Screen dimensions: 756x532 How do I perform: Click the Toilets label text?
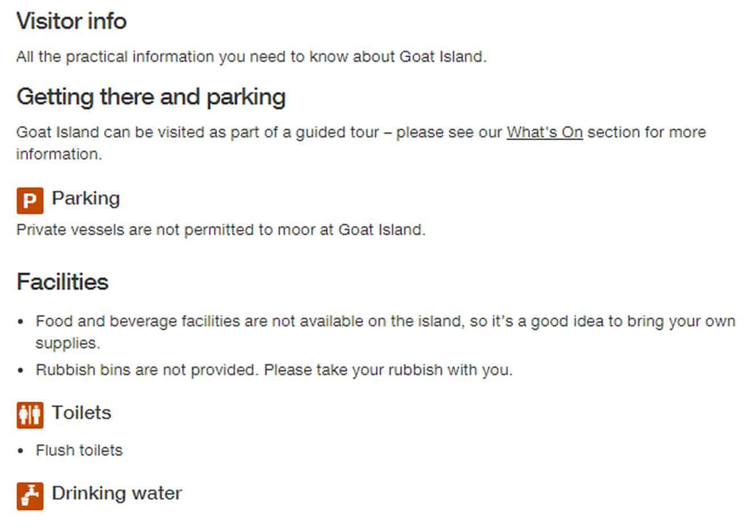[81, 412]
